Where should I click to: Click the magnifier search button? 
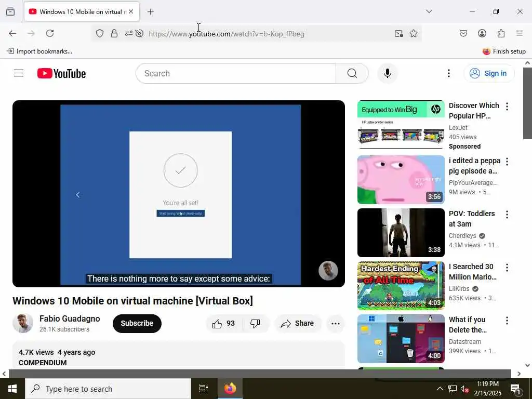[x=352, y=73]
